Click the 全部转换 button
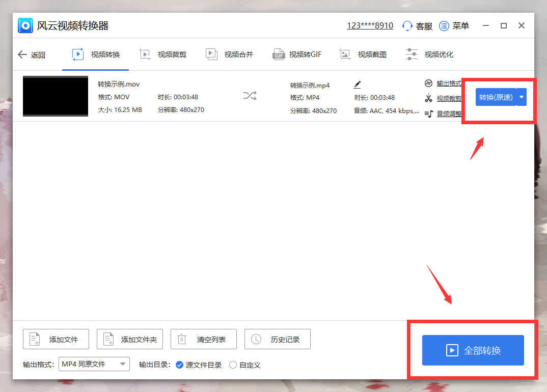Image resolution: width=547 pixels, height=392 pixels. [x=473, y=350]
